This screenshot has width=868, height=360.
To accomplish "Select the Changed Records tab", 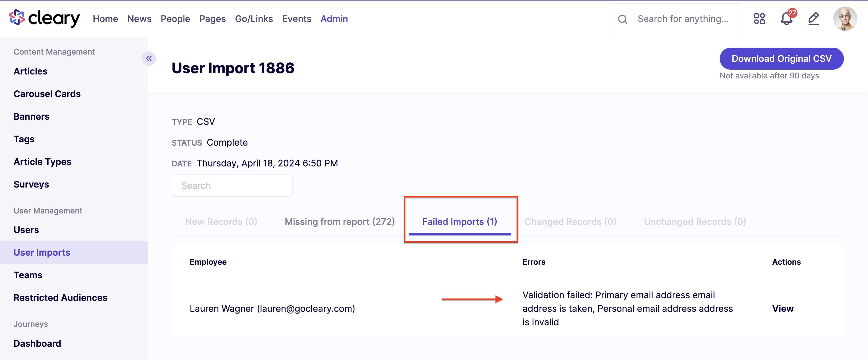I will pyautogui.click(x=570, y=222).
